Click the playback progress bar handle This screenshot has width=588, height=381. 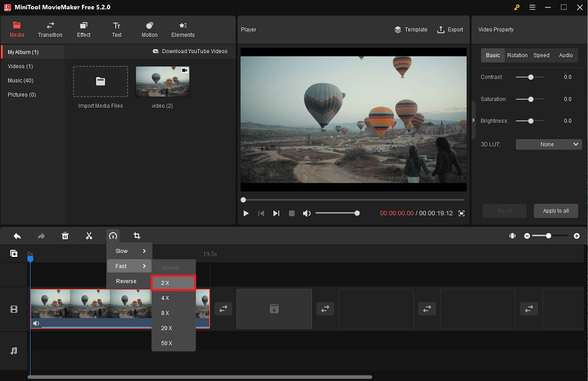pyautogui.click(x=243, y=200)
